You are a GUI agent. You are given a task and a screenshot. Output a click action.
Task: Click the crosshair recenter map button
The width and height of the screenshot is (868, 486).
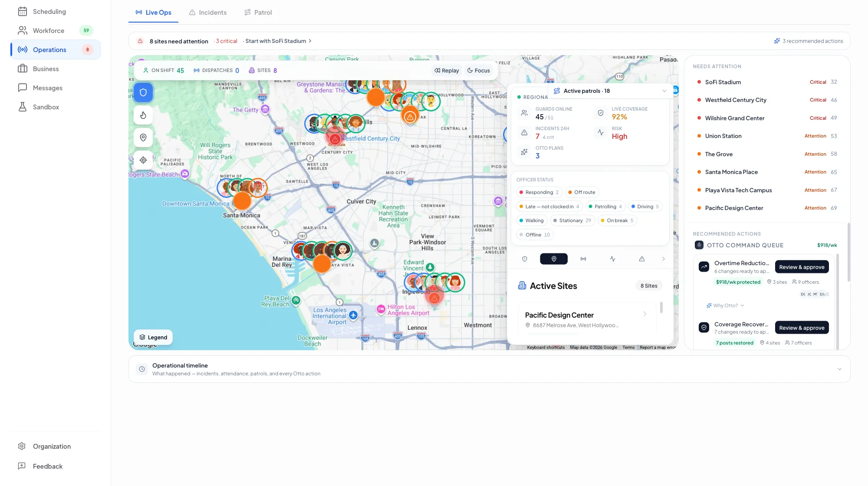point(143,160)
